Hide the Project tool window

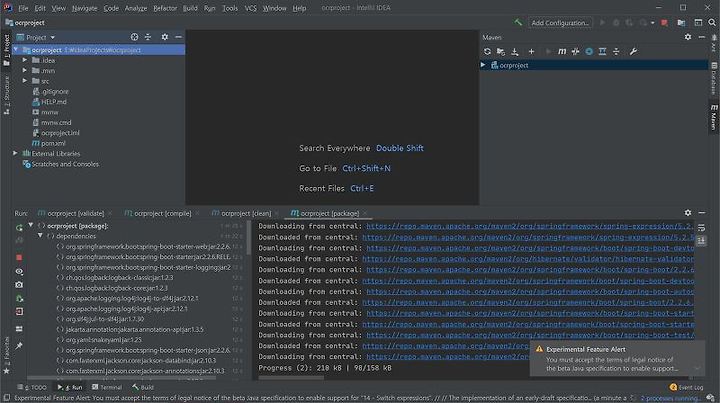pyautogui.click(x=179, y=37)
